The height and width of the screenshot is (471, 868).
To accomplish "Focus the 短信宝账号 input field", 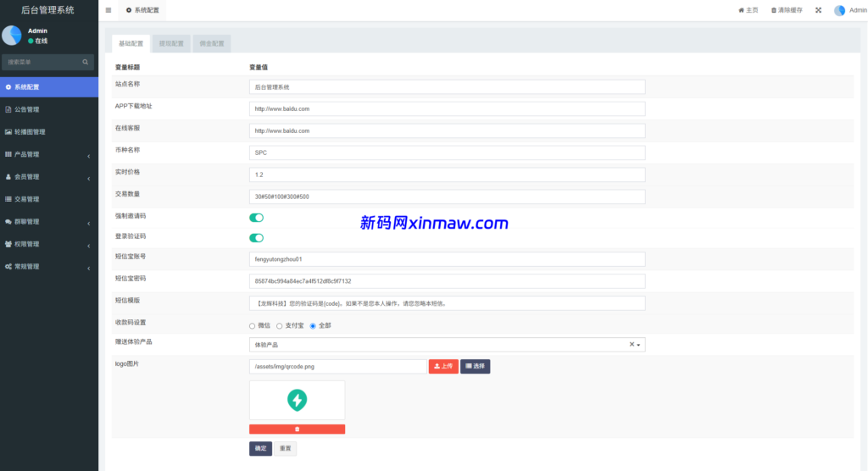I will click(447, 259).
